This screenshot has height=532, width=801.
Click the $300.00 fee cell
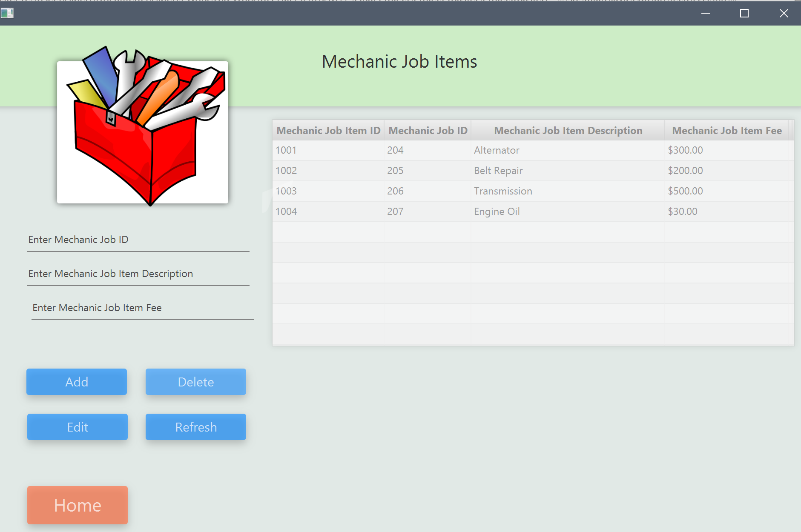tap(727, 150)
